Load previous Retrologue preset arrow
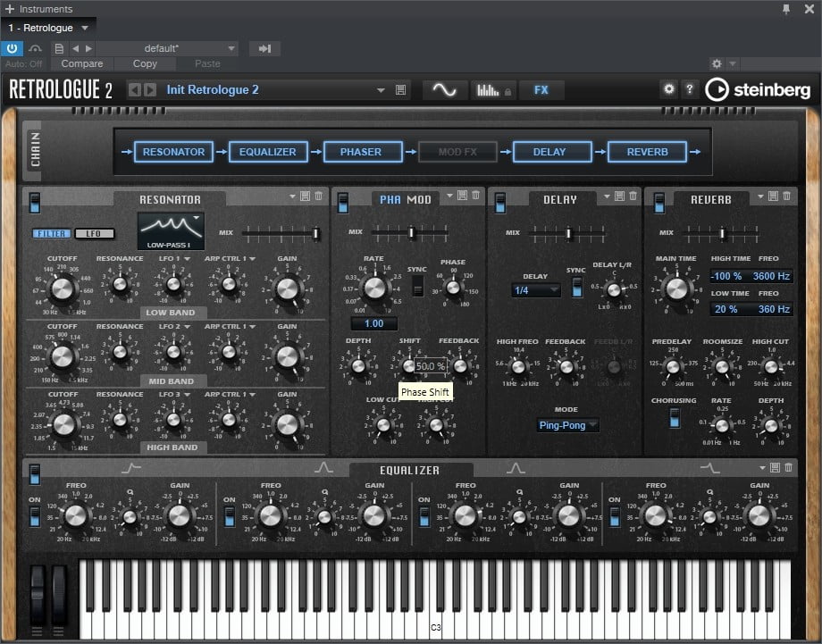 135,90
